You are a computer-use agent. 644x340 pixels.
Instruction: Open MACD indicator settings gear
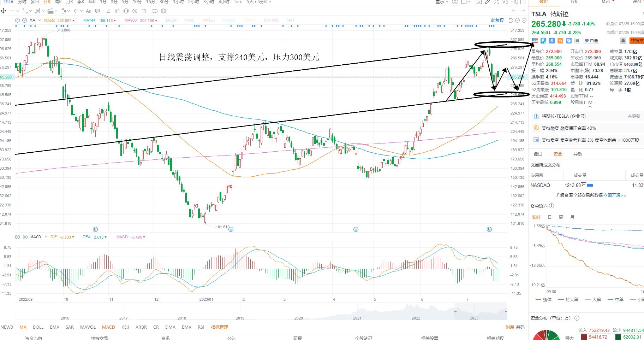click(x=17, y=237)
